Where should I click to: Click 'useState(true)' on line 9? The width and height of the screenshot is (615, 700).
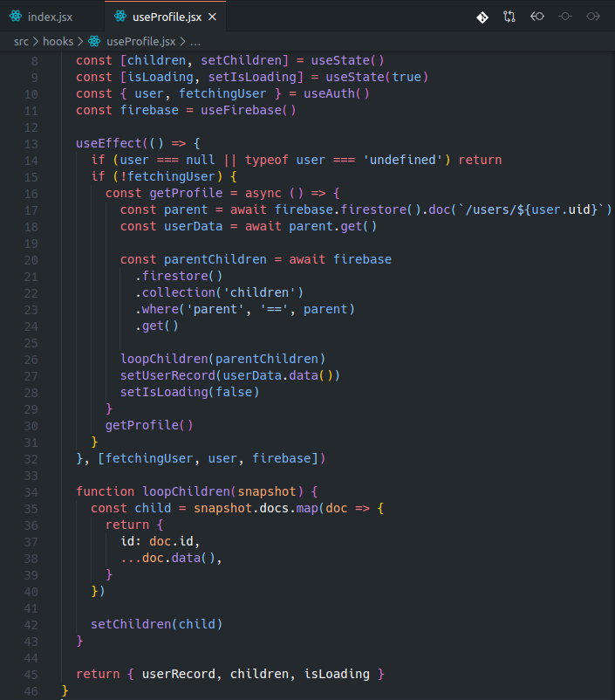pyautogui.click(x=377, y=77)
